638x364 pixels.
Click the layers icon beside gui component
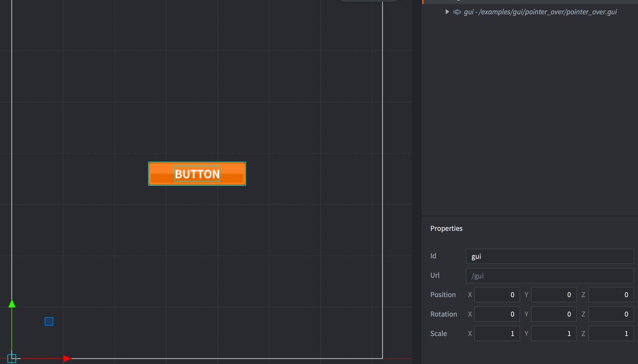coord(457,12)
